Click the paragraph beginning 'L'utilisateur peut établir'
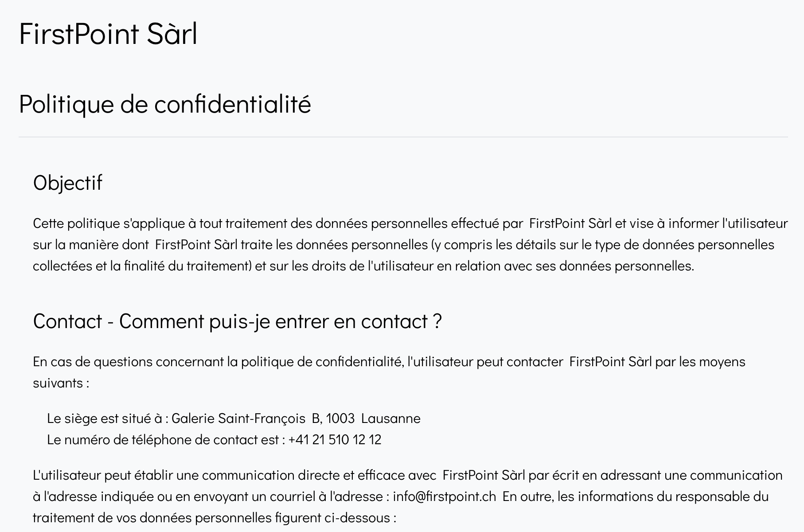The width and height of the screenshot is (804, 532). coord(408,496)
